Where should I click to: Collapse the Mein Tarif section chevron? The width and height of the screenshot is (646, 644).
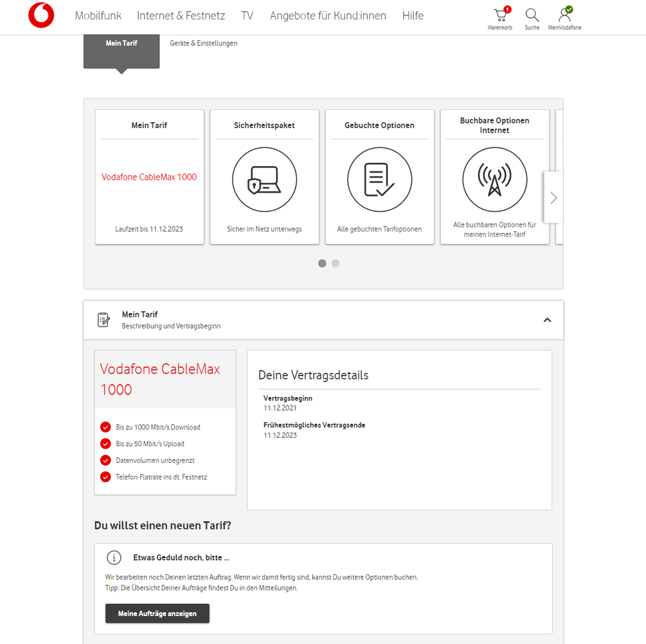coord(547,320)
